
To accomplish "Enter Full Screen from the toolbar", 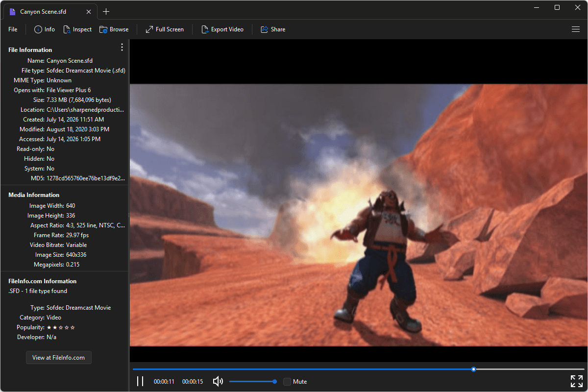I will [165, 29].
